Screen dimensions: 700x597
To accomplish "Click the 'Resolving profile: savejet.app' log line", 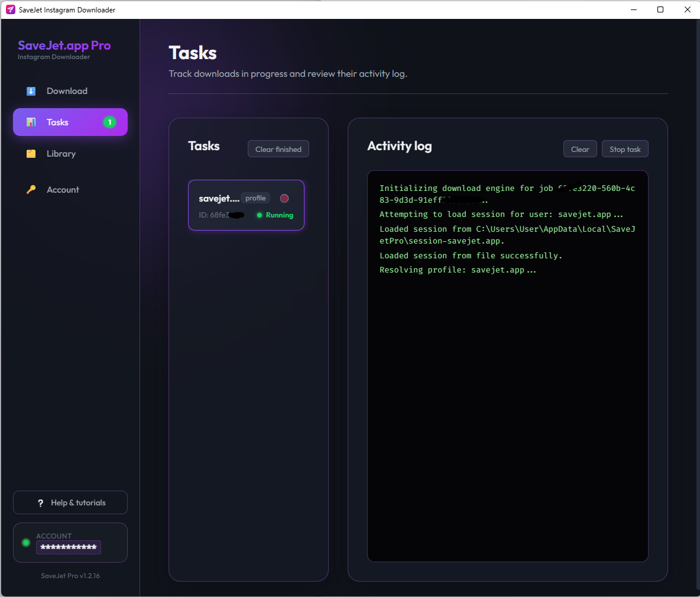I will (458, 270).
